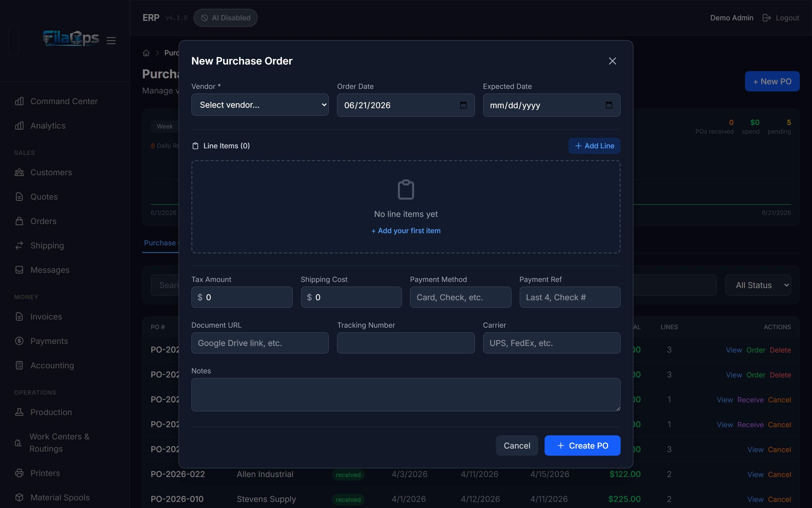Click the large clipboard icon in empty line items
The width and height of the screenshot is (812, 508).
406,189
